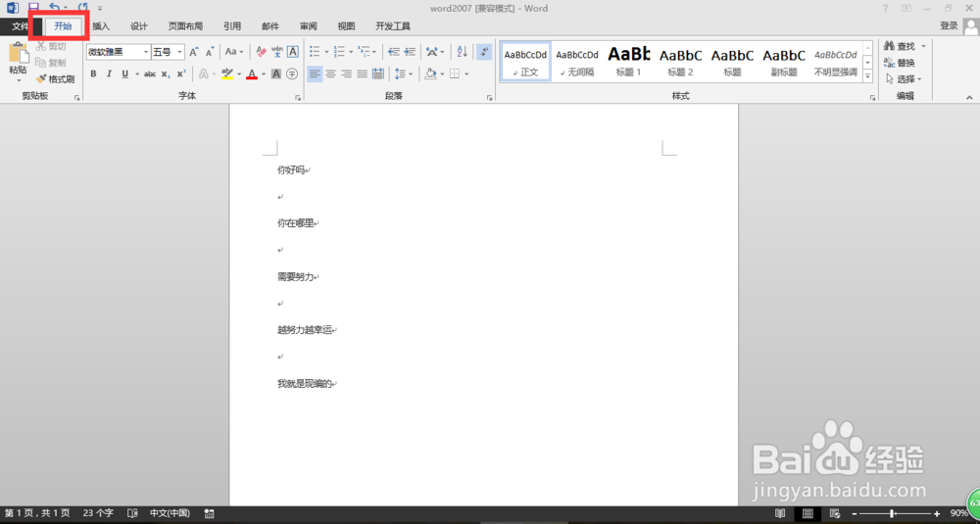Image resolution: width=980 pixels, height=524 pixels.
Task: Increase paragraph indent
Action: [x=410, y=52]
